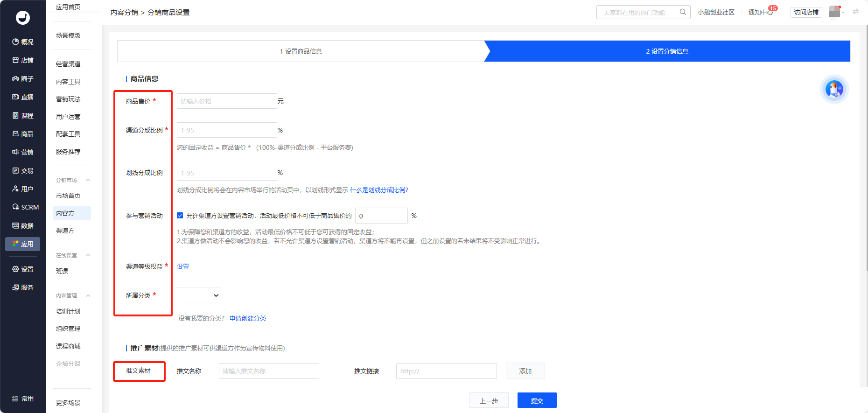868x413 pixels.
Task: Select step 2 设置分销信息
Action: 667,51
